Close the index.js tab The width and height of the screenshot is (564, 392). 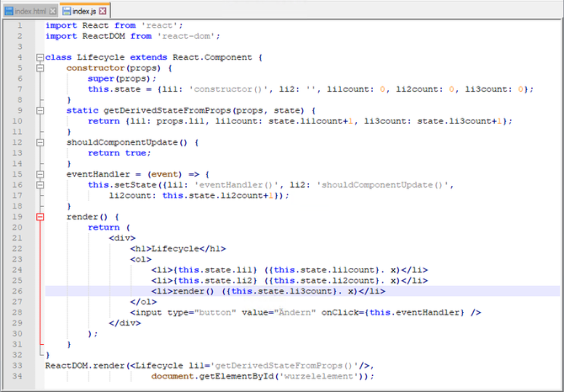point(103,11)
